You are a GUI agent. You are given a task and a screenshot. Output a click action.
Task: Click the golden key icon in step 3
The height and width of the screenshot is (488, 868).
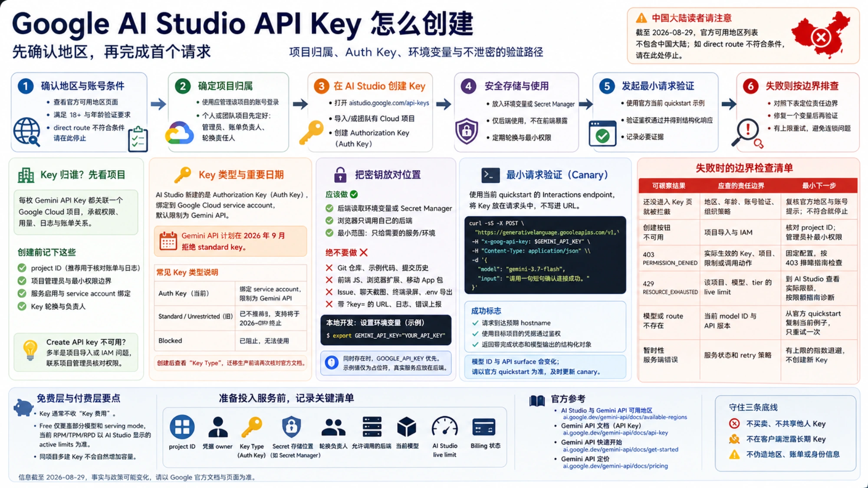[x=311, y=132]
